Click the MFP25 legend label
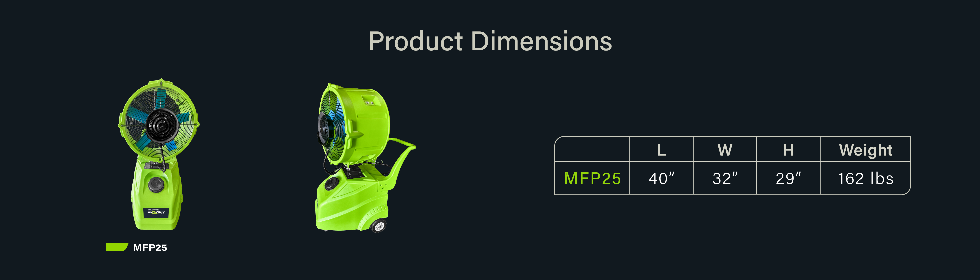The image size is (980, 280). pos(150,248)
